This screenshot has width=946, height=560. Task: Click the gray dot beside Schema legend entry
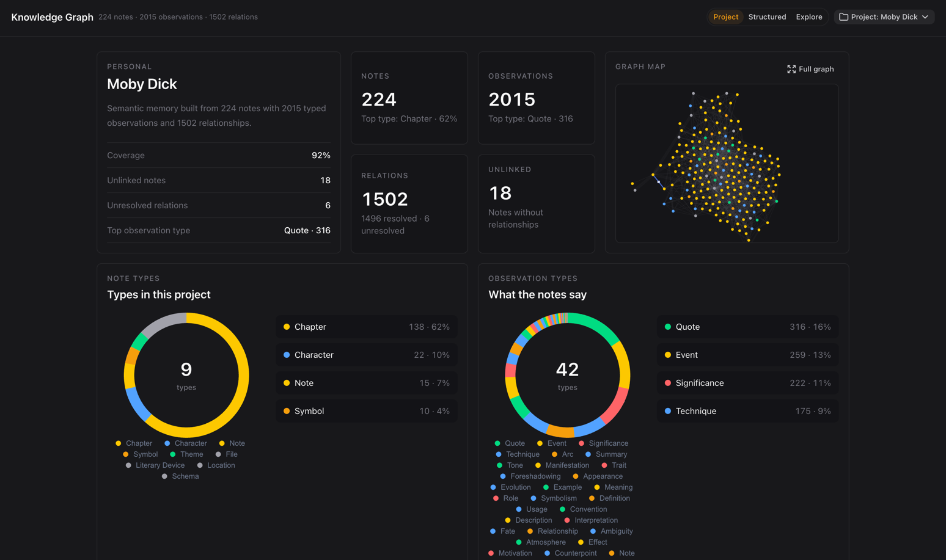(x=164, y=476)
